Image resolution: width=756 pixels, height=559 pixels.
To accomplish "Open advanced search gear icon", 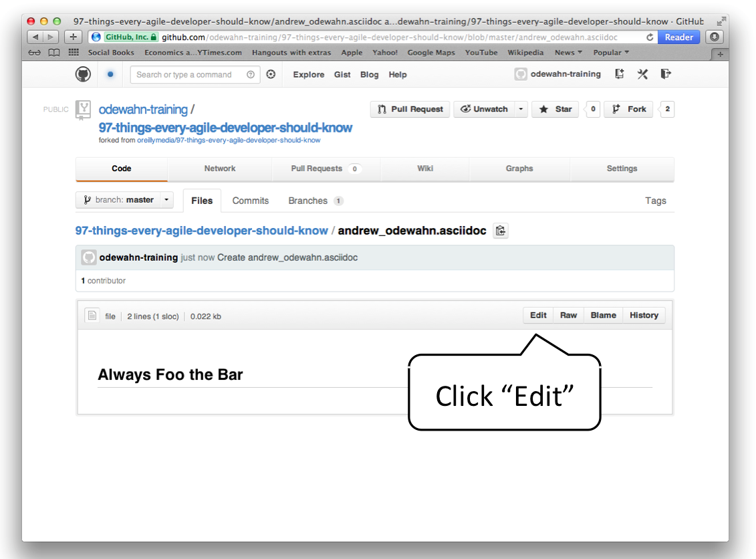I will [x=271, y=74].
